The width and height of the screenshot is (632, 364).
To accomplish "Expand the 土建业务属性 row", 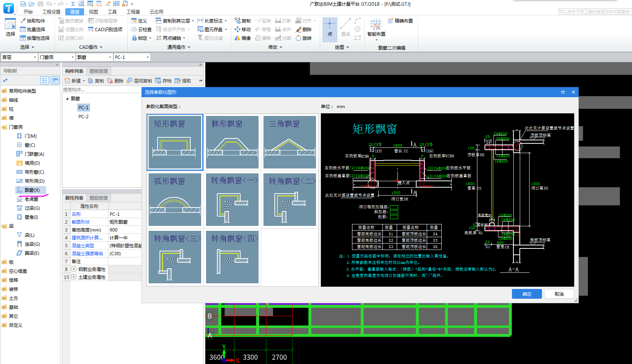I will [x=74, y=277].
